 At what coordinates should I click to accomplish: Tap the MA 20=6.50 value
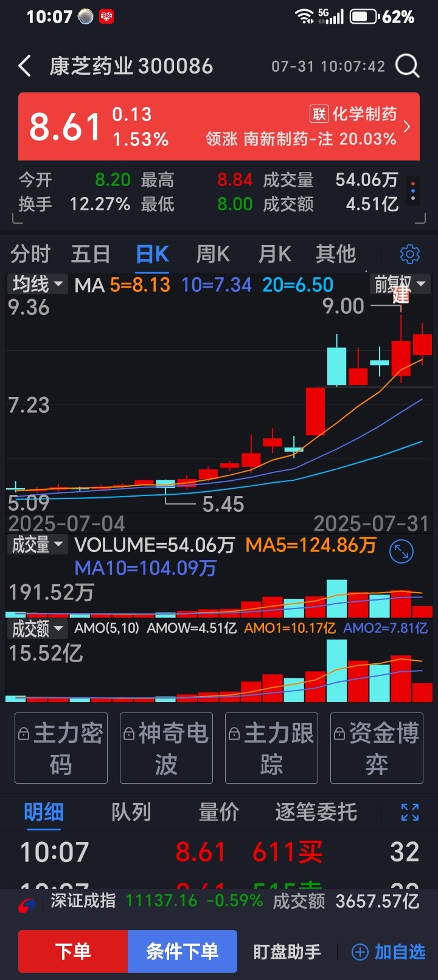pyautogui.click(x=298, y=285)
